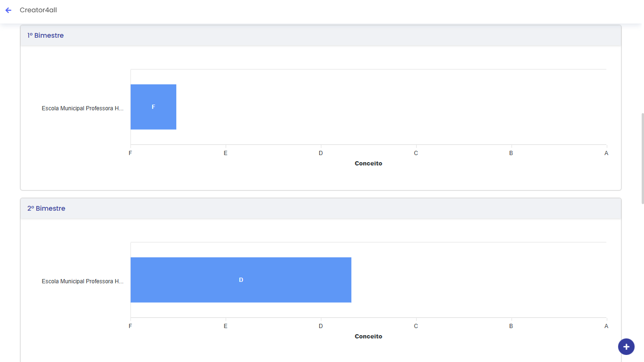644x362 pixels.
Task: Click the school label in 1º Bimestre chart
Action: pos(83,108)
